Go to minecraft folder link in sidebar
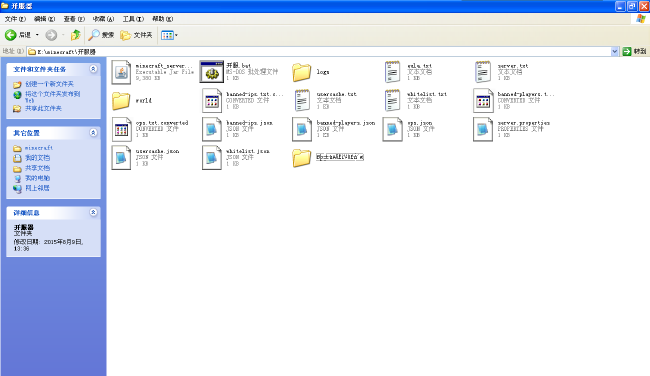The height and width of the screenshot is (376, 650). (x=39, y=148)
